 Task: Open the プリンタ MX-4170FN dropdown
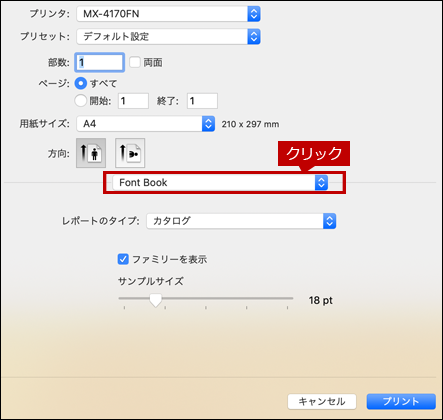point(168,14)
